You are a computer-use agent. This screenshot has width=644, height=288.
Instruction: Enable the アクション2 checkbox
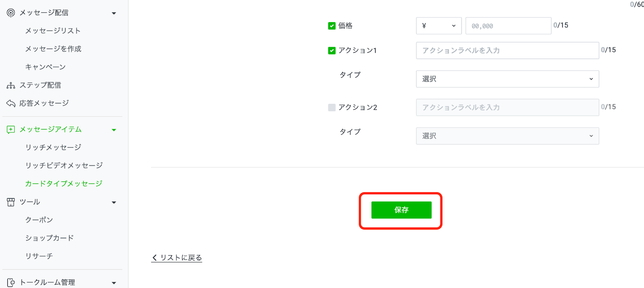coord(332,107)
